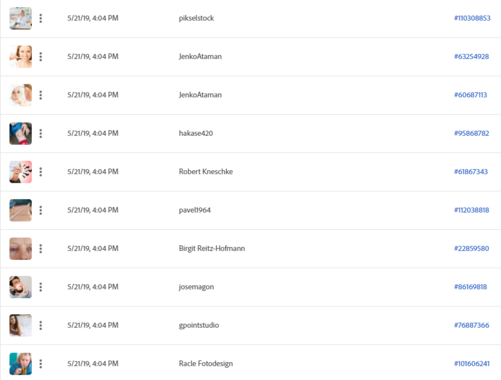Click the josemagon image thumbnail

[21, 287]
